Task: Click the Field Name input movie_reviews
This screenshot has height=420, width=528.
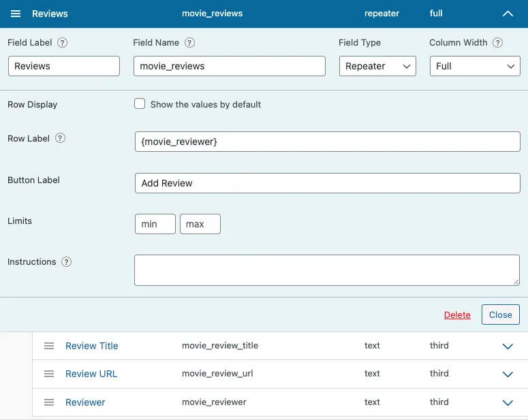Action: pos(230,66)
